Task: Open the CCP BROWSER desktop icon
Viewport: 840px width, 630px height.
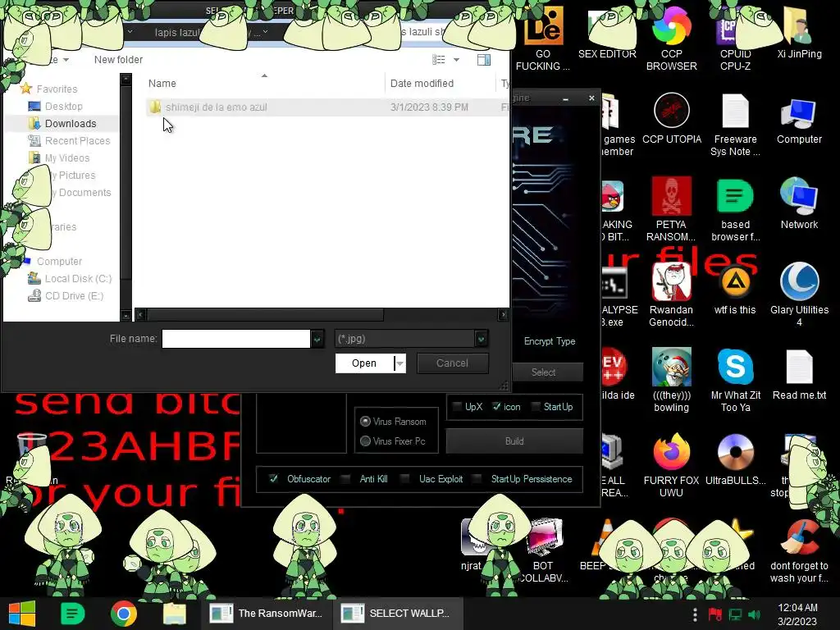Action: 671,39
